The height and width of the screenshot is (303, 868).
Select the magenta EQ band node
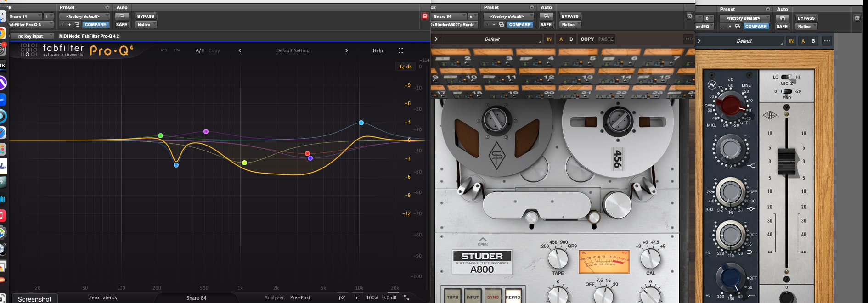tap(206, 131)
